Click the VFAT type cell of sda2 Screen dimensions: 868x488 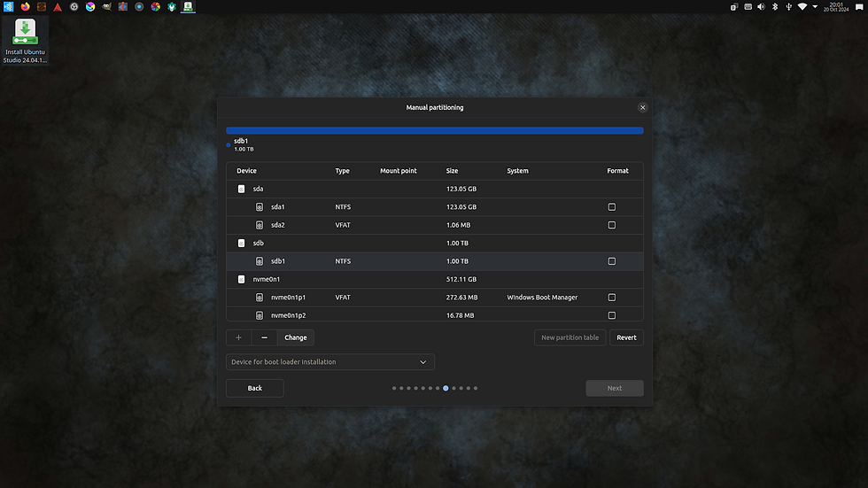(343, 225)
